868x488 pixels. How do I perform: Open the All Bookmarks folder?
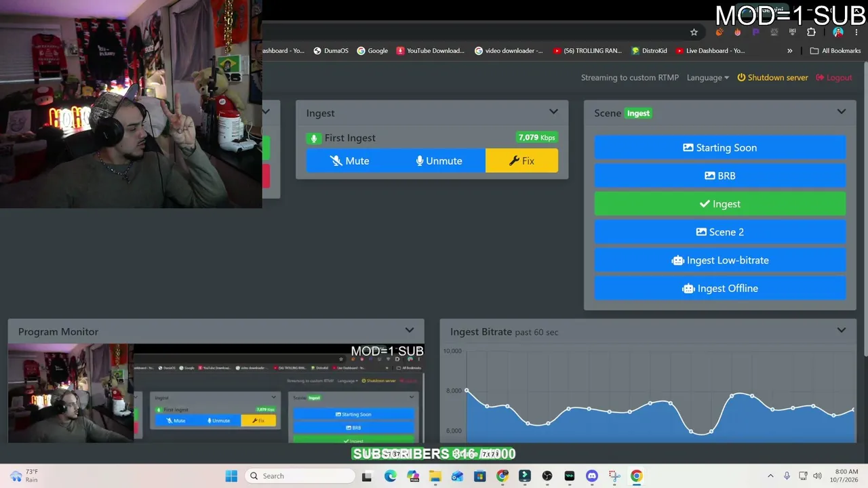(x=835, y=51)
